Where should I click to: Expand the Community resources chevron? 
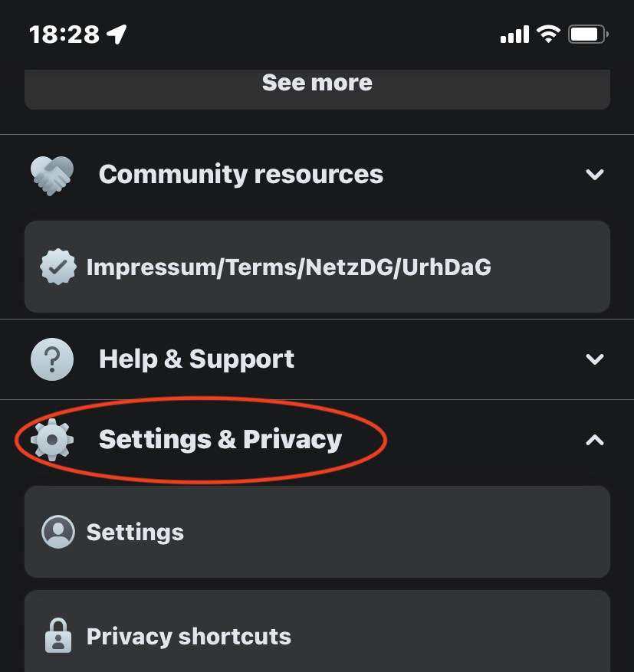595,175
